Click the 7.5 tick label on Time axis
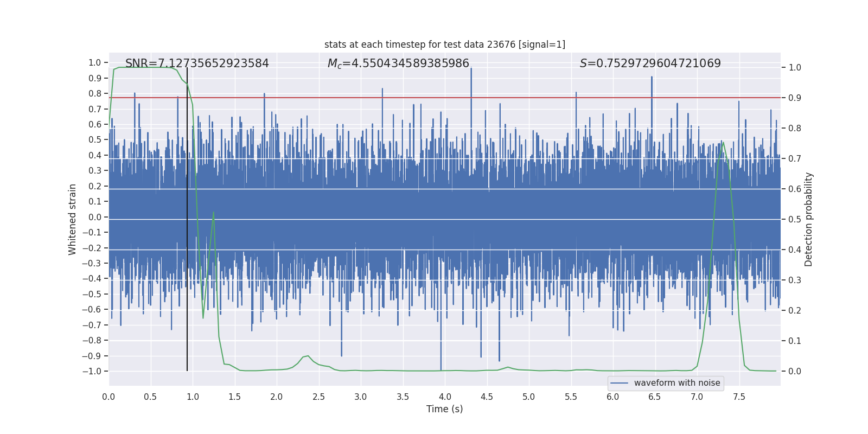868x434 pixels. click(x=739, y=397)
